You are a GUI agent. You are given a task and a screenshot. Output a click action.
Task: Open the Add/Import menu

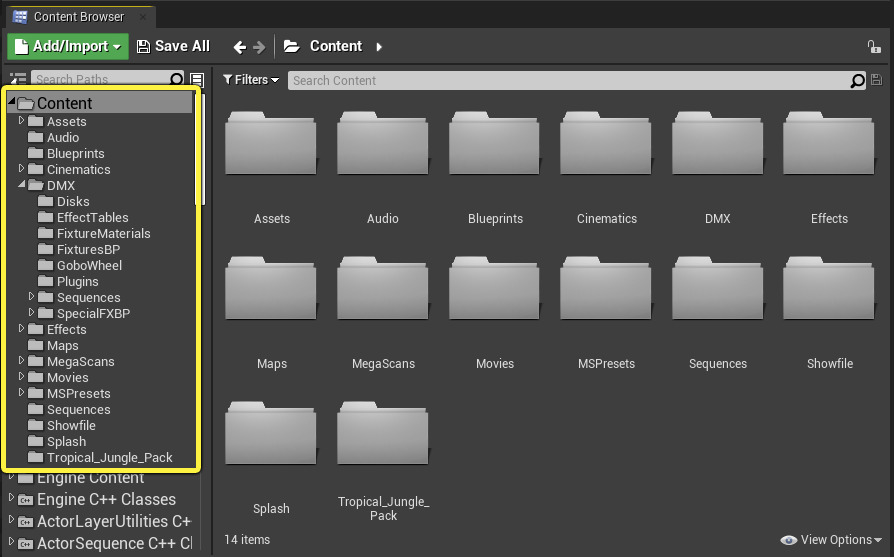click(x=68, y=46)
